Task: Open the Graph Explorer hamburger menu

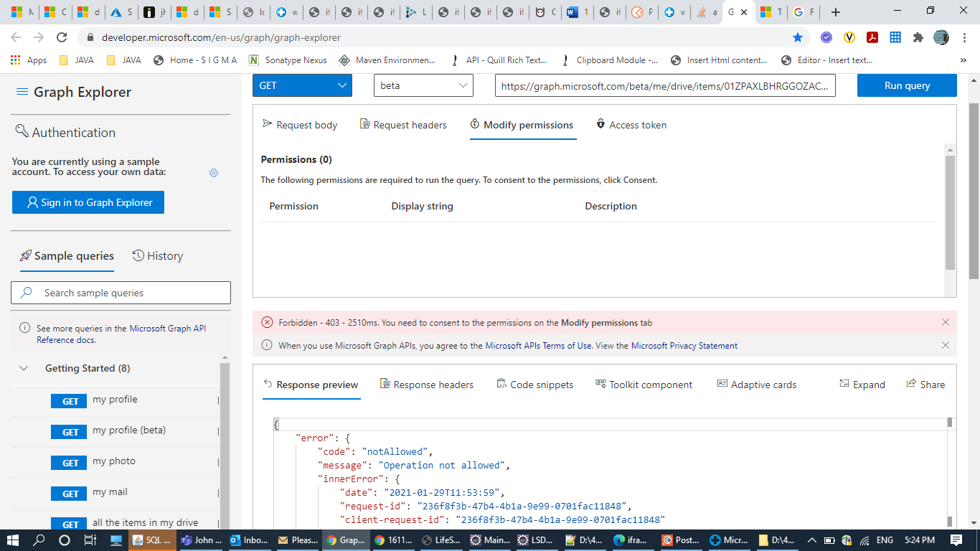Action: 22,92
